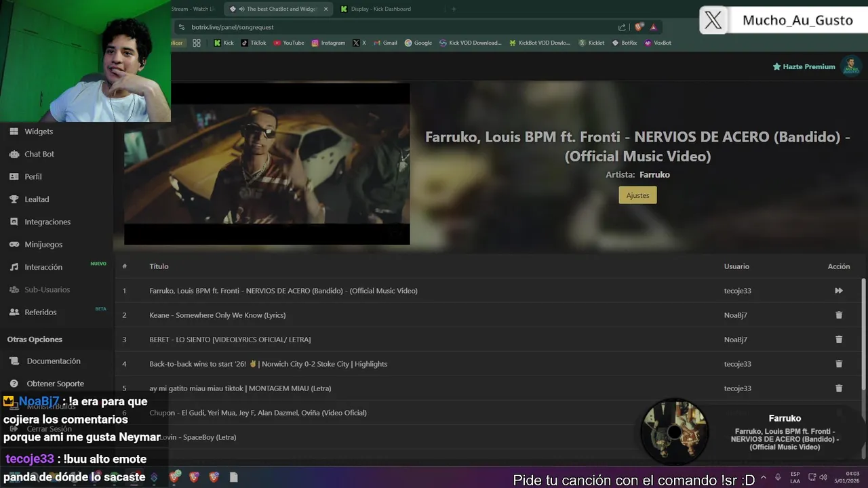The height and width of the screenshot is (488, 868).
Task: Click the Perfil ID card icon
Action: [x=14, y=176]
